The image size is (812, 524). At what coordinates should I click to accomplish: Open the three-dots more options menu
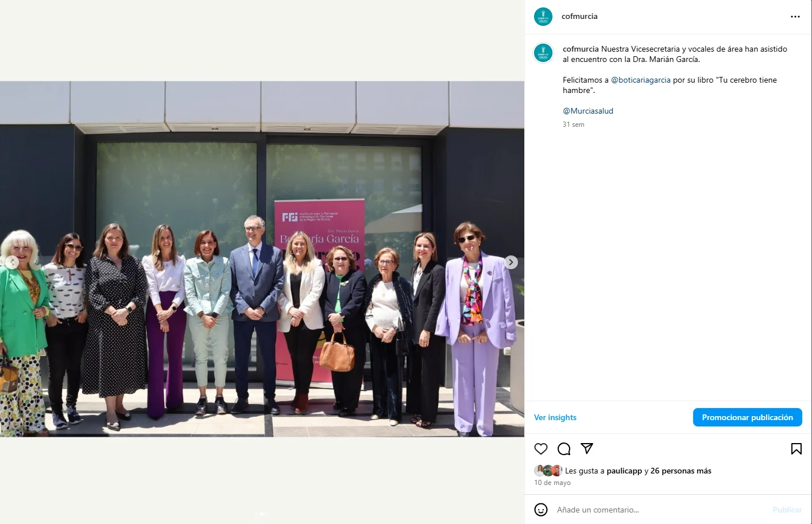click(x=795, y=17)
